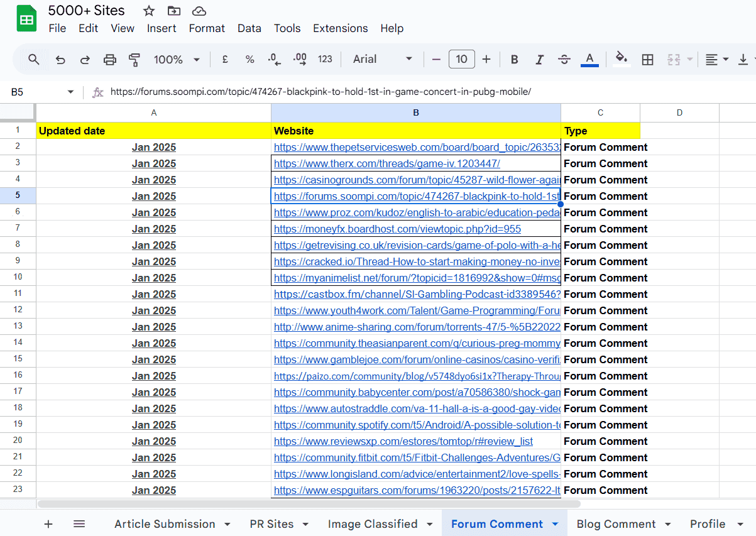Select the Paint format roller icon

(x=134, y=60)
